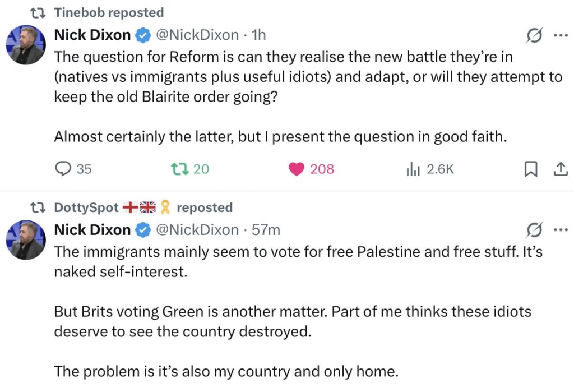Repost the first tweet showing 20 reposts
The width and height of the screenshot is (574, 392).
(x=179, y=168)
